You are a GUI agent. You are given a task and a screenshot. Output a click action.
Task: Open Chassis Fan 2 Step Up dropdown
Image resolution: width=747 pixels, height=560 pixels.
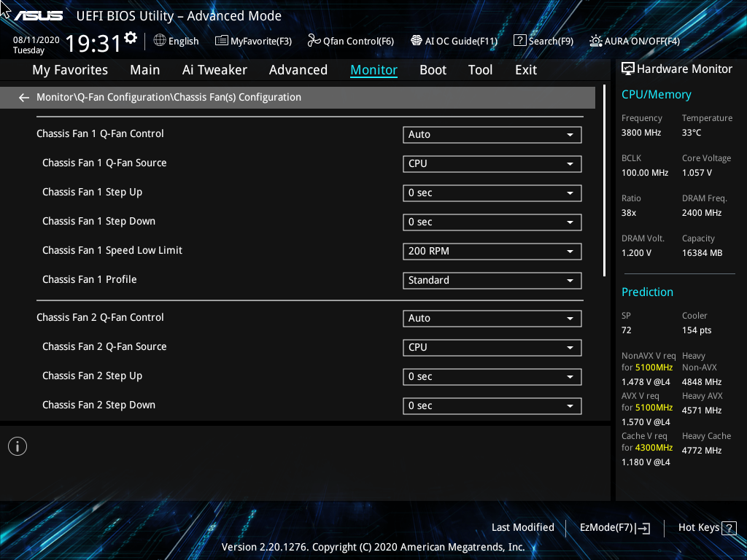[492, 377]
